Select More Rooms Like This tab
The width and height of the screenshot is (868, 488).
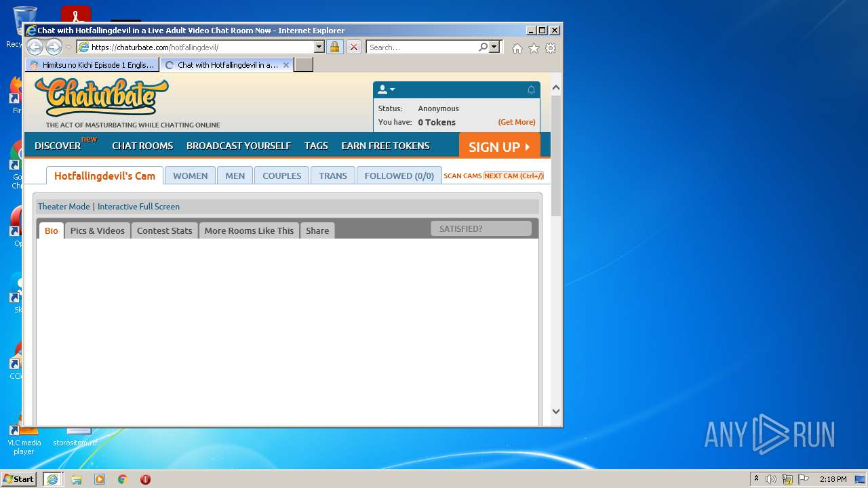[x=249, y=230]
